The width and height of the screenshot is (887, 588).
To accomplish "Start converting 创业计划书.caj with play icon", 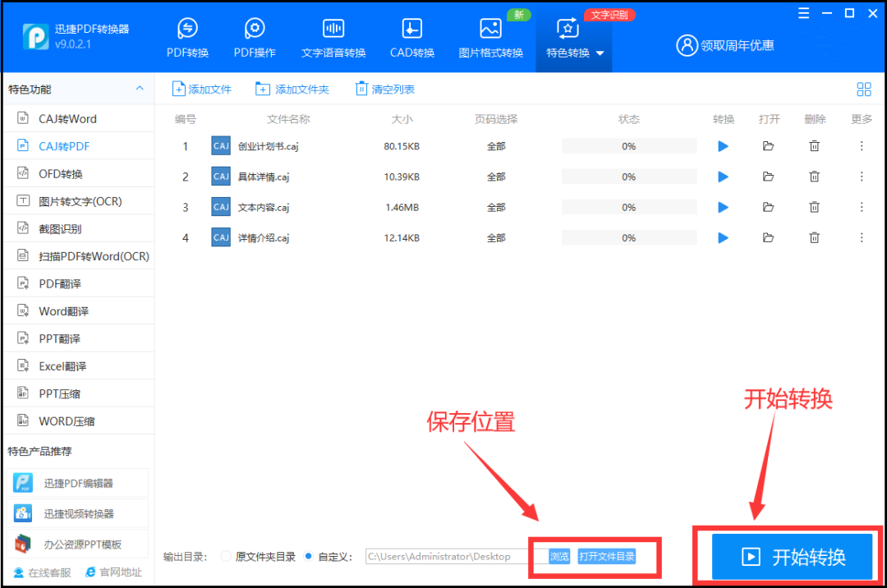I will click(723, 146).
